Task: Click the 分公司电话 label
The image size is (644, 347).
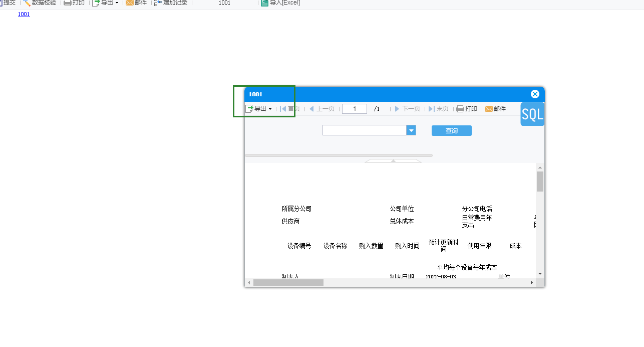Action: (x=477, y=209)
